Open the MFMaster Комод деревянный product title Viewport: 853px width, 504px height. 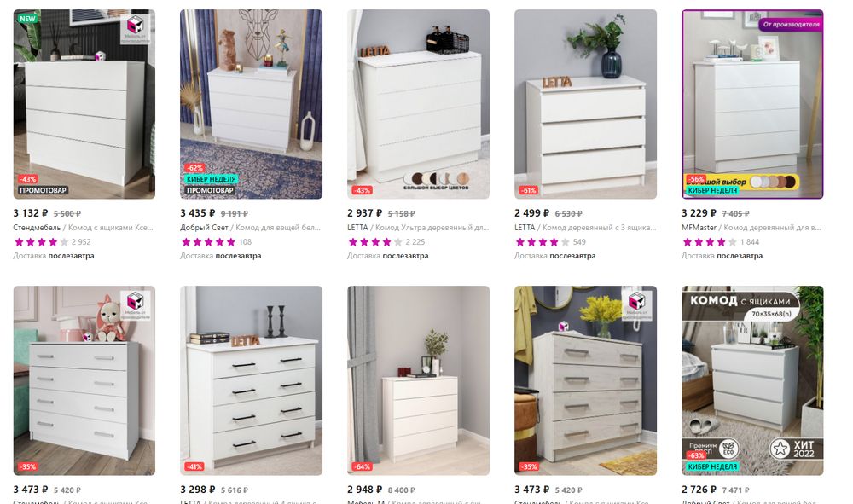point(751,227)
